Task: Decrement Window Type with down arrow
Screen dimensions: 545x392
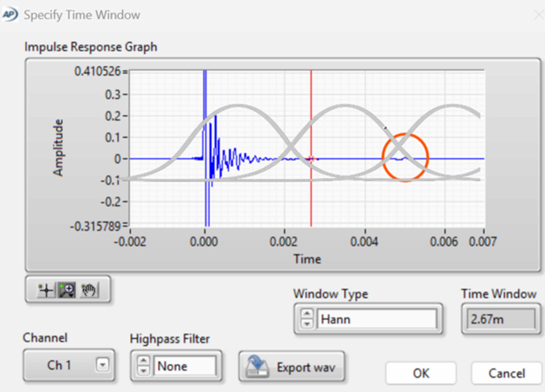Action: (307, 324)
